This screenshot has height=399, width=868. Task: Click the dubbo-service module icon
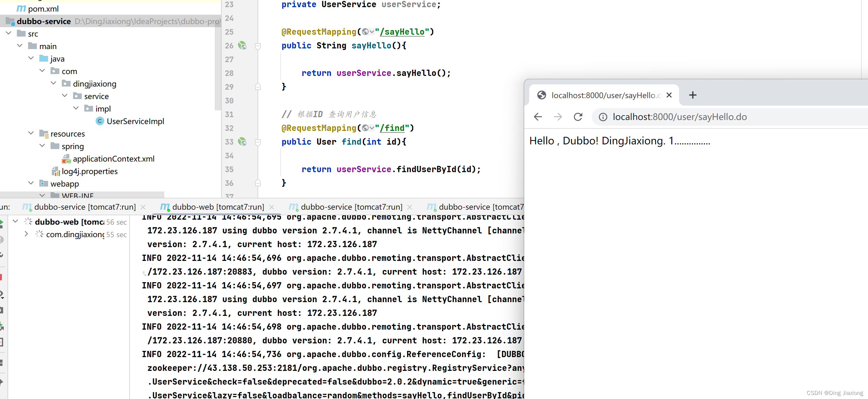(x=10, y=22)
